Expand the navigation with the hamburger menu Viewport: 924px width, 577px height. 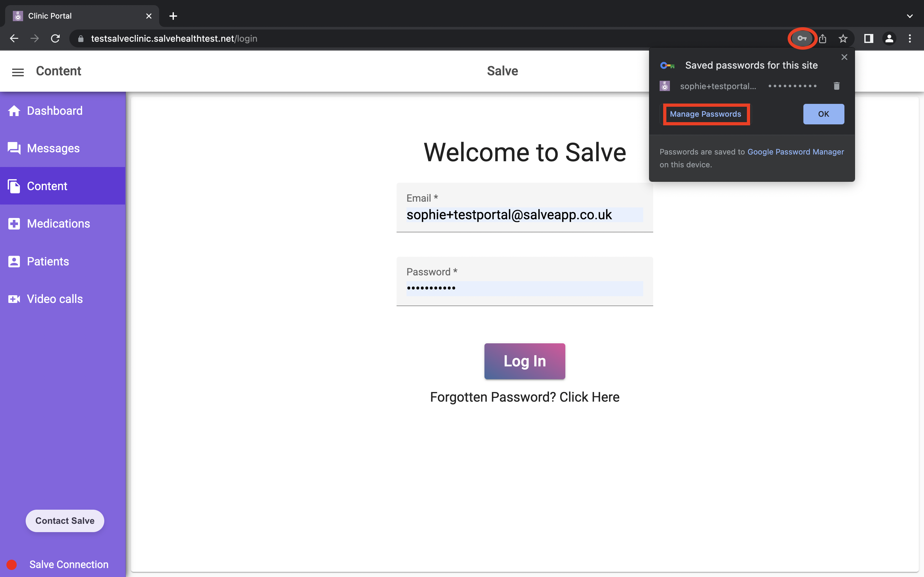[x=18, y=71]
